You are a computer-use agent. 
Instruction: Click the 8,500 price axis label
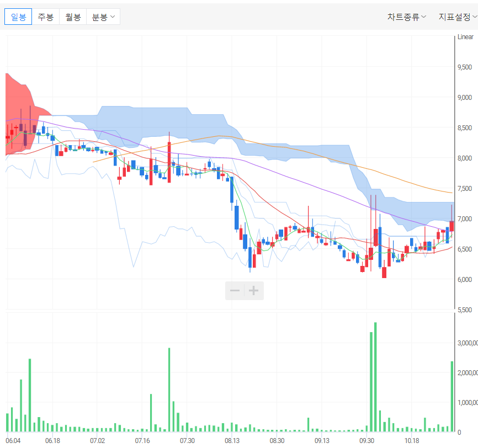(465, 127)
